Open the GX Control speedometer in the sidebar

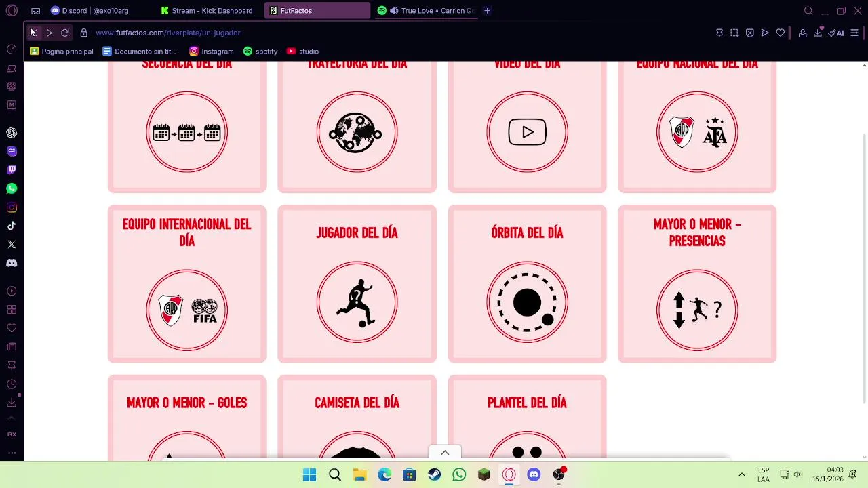click(12, 49)
